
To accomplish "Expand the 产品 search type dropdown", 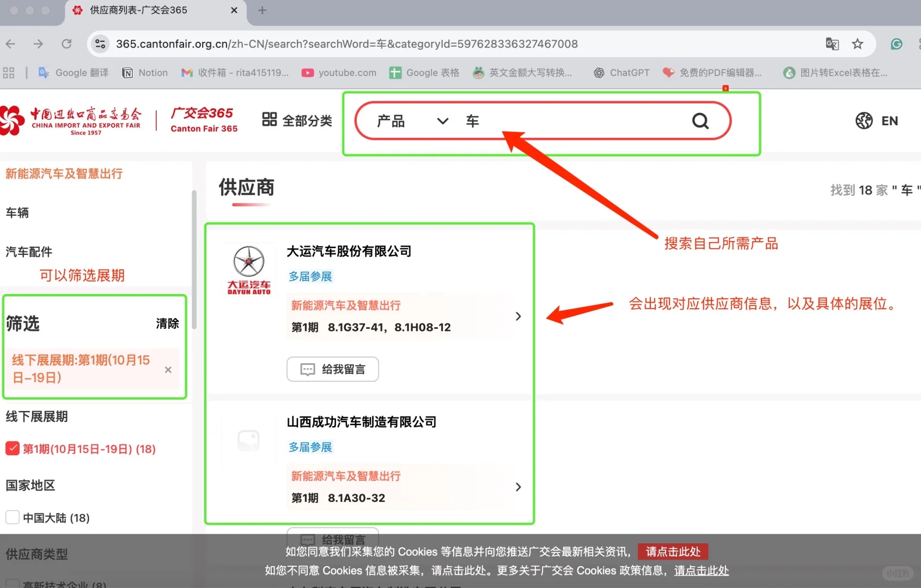I will point(412,121).
